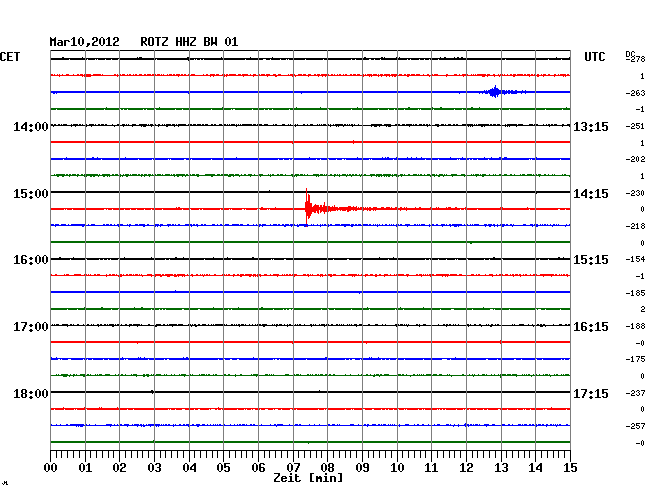Select the DC offset value -257
Screen dimensions: 650x494
(x=635, y=426)
